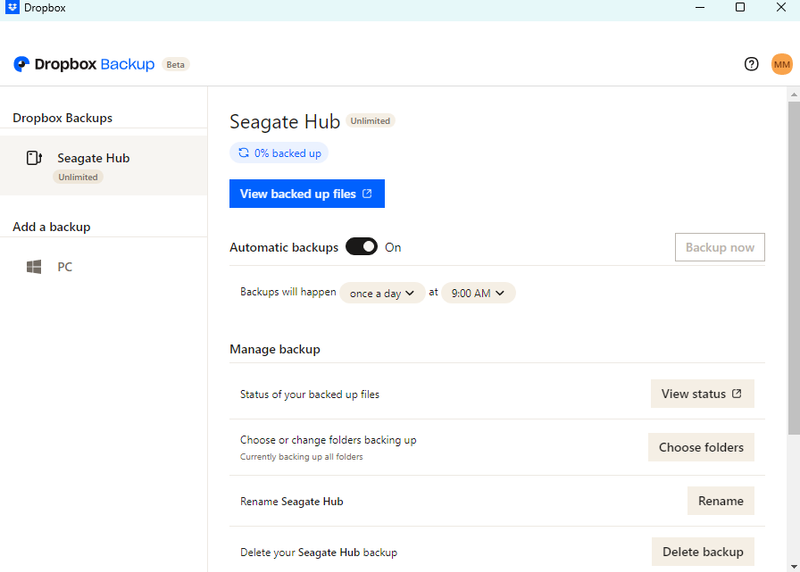Screen dimensions: 800x572
Task: Click the Dropbox Backup logo icon
Action: click(x=21, y=64)
